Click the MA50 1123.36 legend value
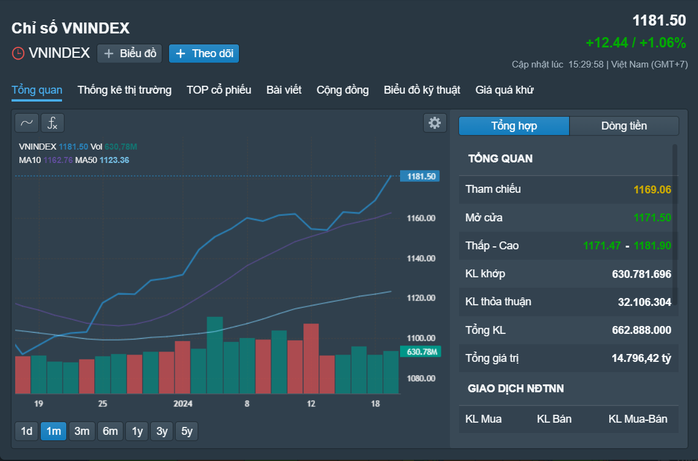 pos(114,160)
